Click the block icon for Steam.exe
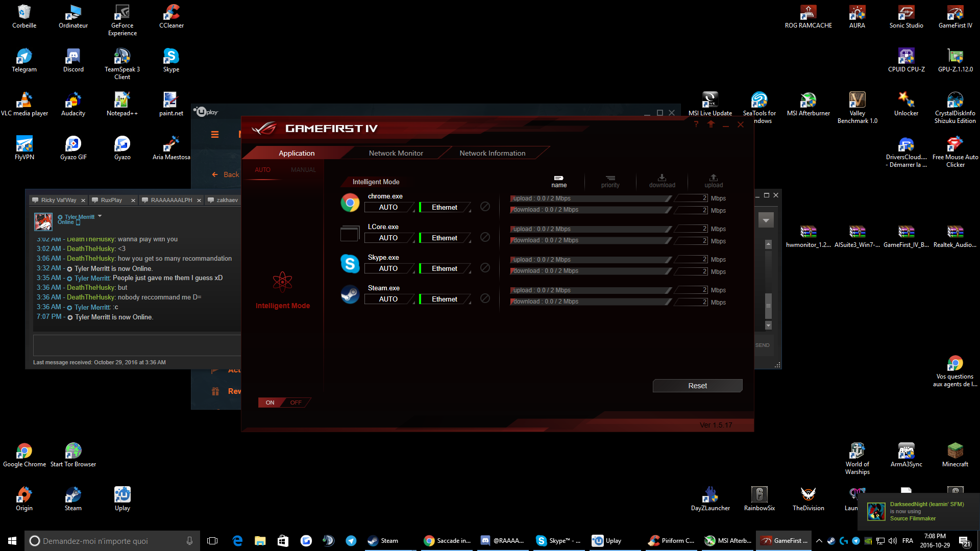The width and height of the screenshot is (980, 551). 485,298
